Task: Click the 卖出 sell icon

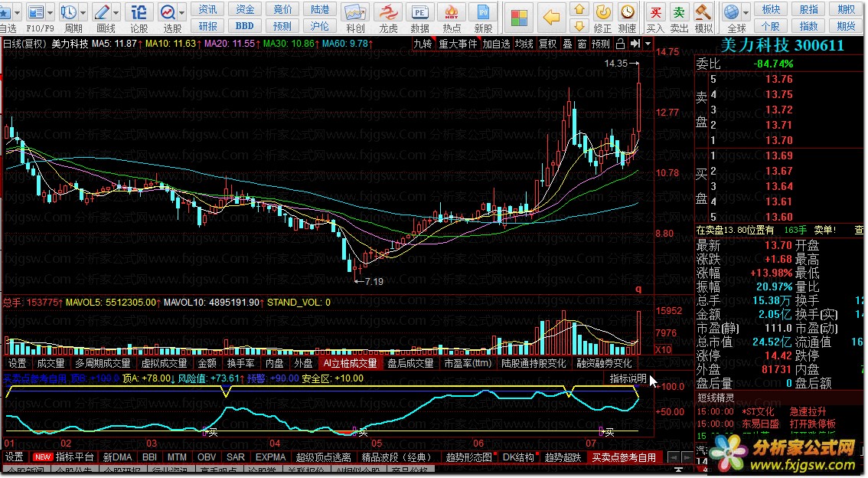Action: (x=679, y=11)
